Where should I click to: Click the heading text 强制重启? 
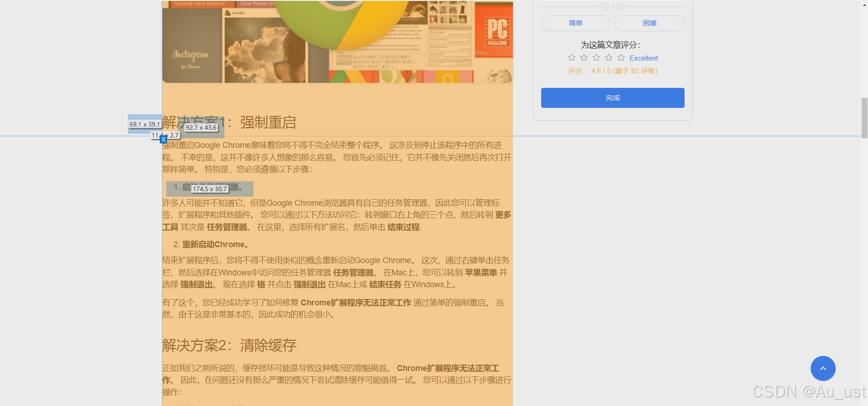(268, 122)
